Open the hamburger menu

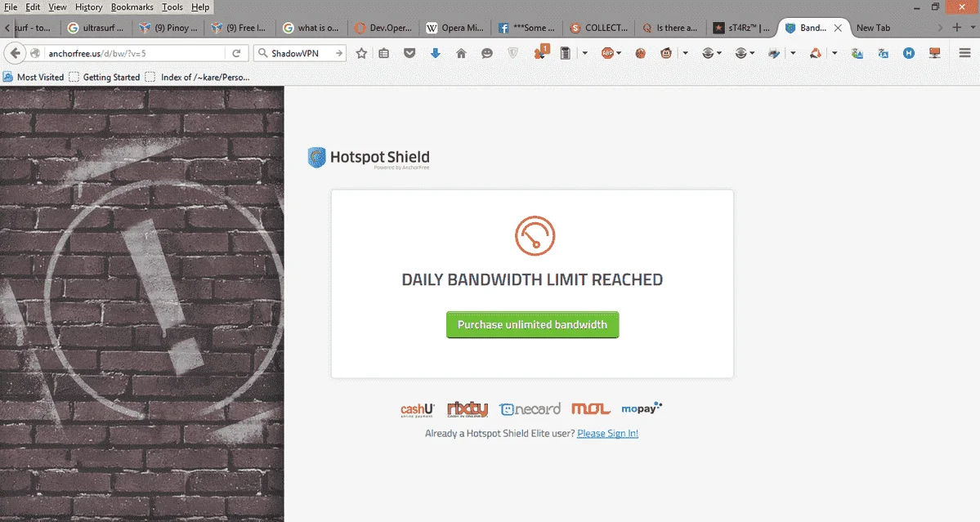coord(965,54)
